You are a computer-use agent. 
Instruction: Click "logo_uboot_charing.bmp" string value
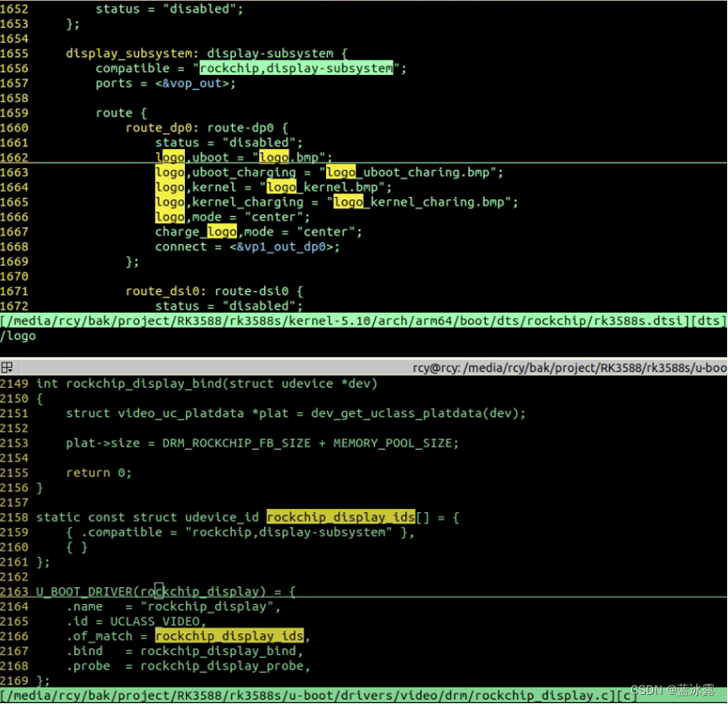point(408,172)
